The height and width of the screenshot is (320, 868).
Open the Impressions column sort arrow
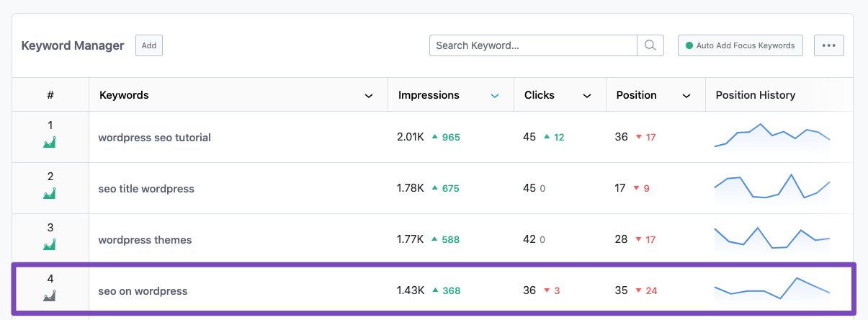[x=495, y=96]
